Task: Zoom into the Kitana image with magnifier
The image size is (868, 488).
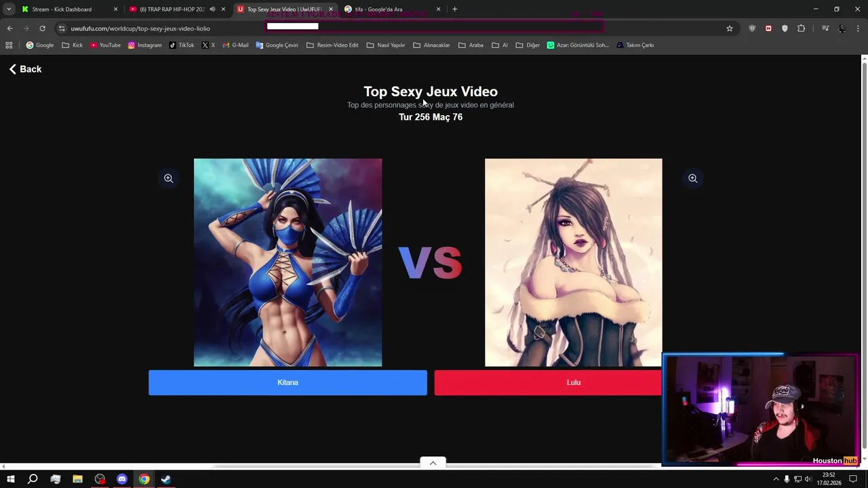Action: pos(168,178)
